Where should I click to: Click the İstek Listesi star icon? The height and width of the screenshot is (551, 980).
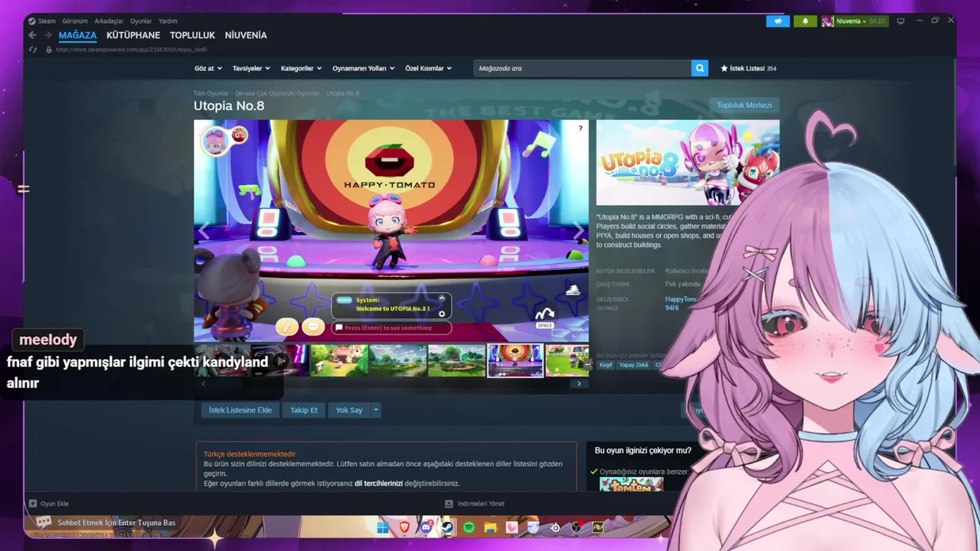tap(724, 68)
